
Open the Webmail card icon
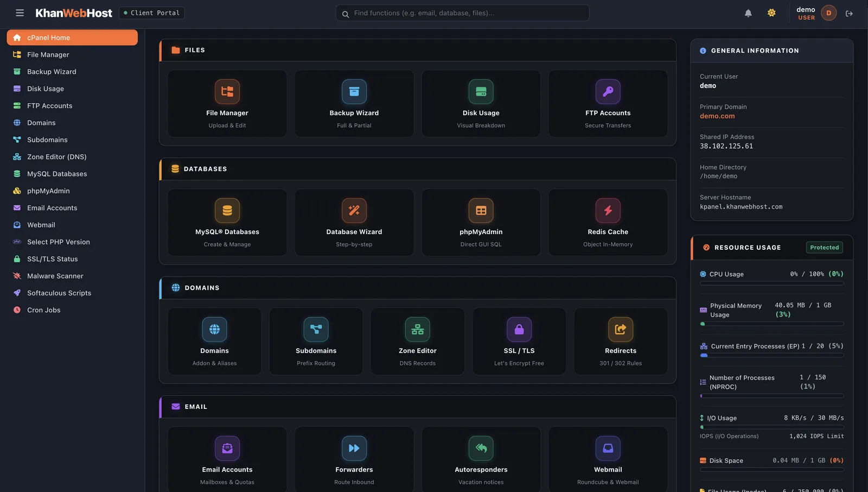click(x=608, y=449)
